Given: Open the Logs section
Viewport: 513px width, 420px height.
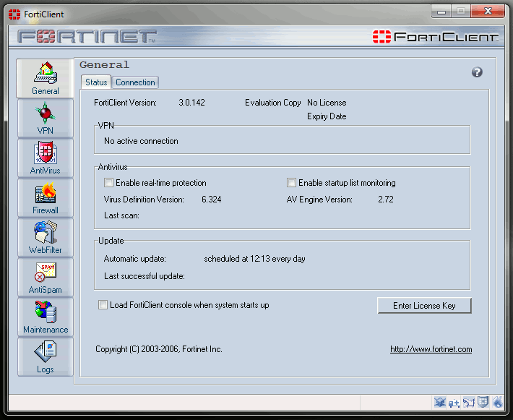Looking at the screenshot, I should point(45,358).
